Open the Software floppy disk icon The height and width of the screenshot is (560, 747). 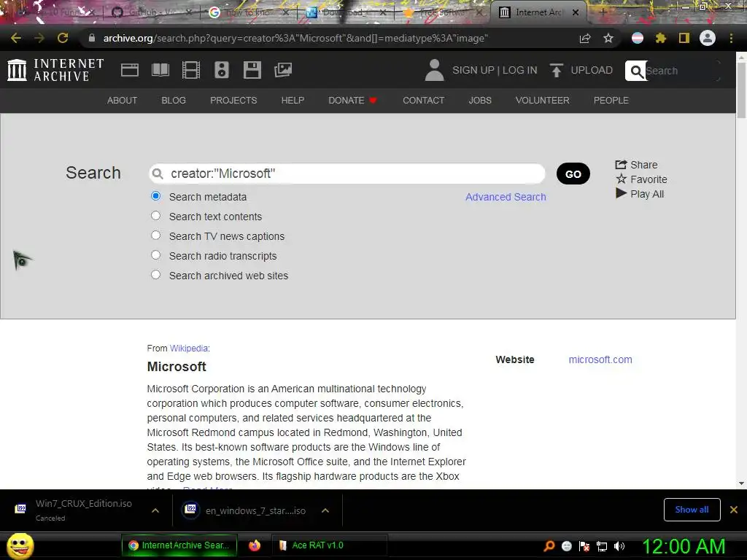(x=252, y=70)
